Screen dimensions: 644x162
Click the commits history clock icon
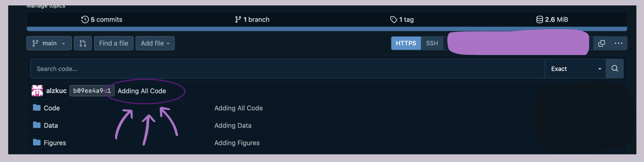click(85, 20)
